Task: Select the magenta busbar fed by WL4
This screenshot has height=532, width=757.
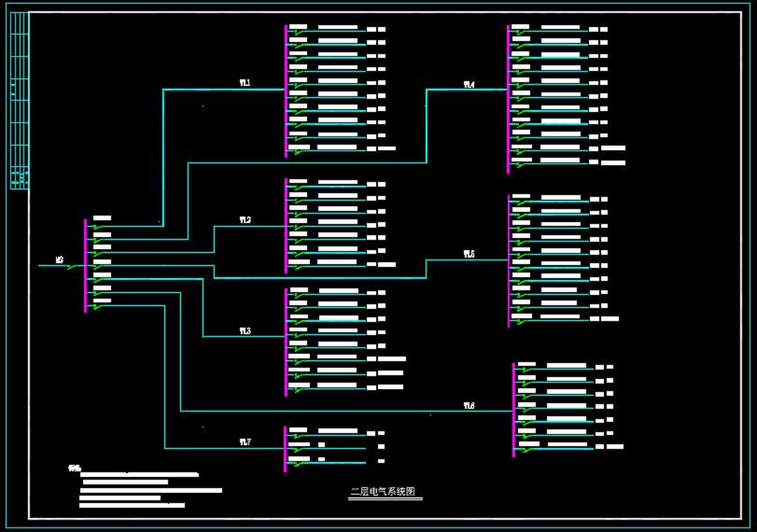Action: coord(508,99)
